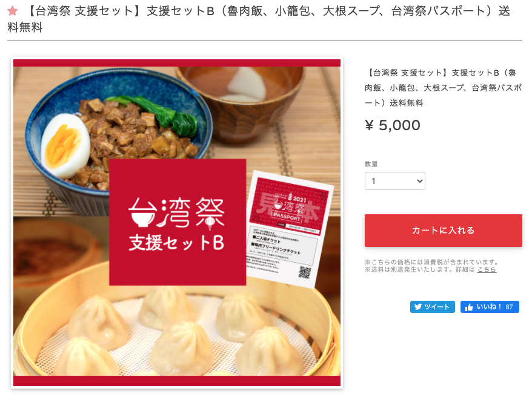Click the product image of 支援セットB
This screenshot has width=532, height=397.
click(177, 223)
